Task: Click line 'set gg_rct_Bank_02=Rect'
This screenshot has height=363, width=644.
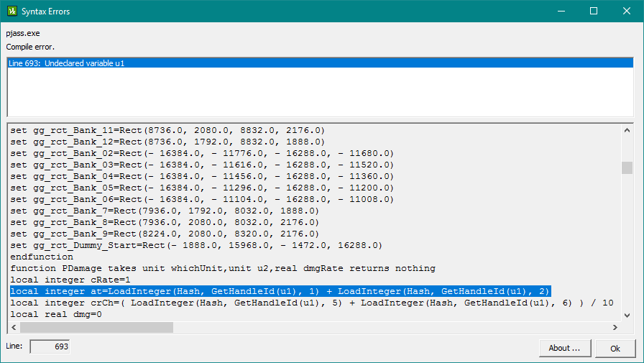Action: pos(202,153)
